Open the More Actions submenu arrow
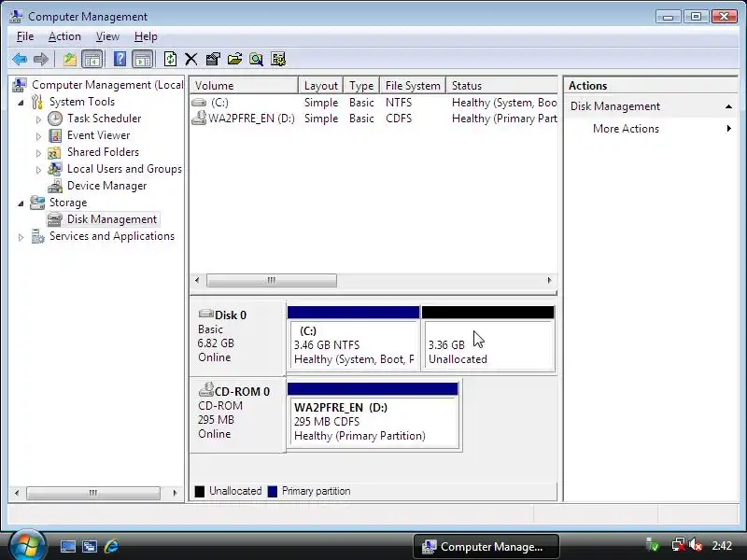747x560 pixels. click(729, 129)
